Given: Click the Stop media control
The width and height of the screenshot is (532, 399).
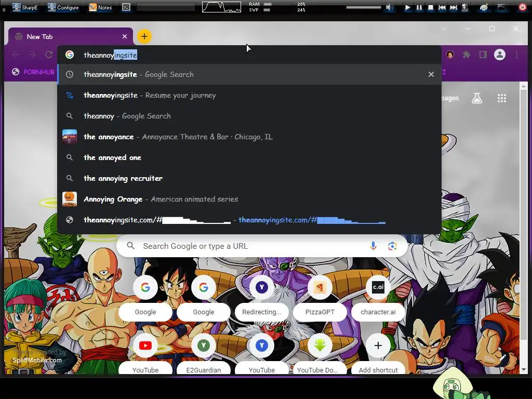Looking at the screenshot, I should tap(431, 7).
